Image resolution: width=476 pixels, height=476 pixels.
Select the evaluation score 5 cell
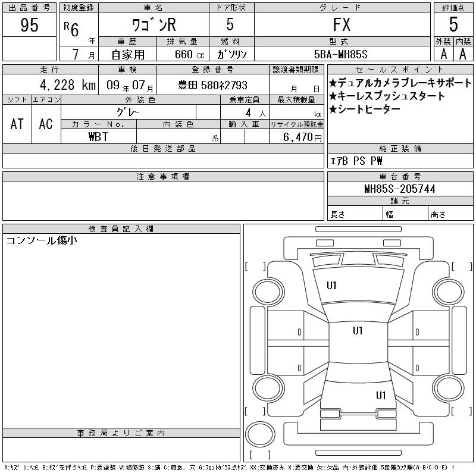(453, 24)
